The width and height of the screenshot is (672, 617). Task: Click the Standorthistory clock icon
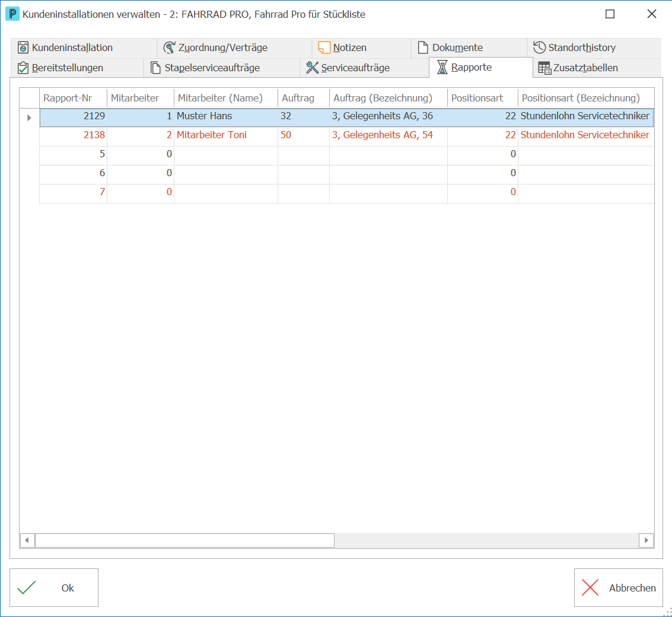coord(539,47)
